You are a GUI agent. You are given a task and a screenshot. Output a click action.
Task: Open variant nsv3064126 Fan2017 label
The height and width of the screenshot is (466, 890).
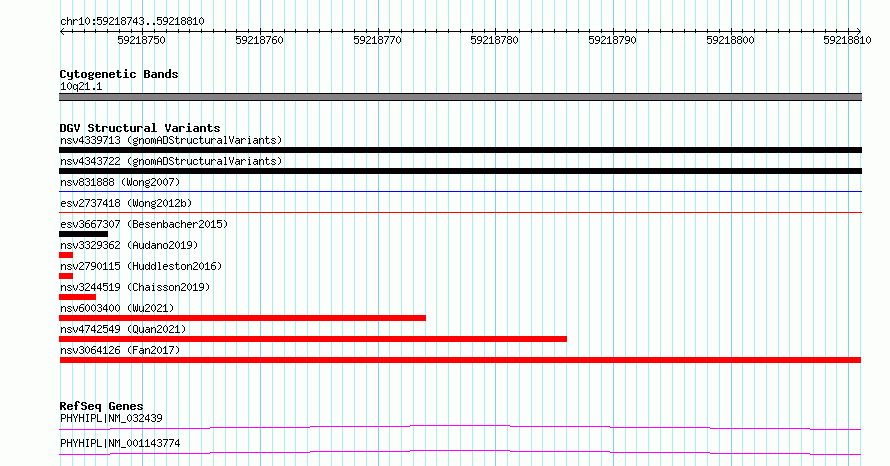pyautogui.click(x=120, y=350)
